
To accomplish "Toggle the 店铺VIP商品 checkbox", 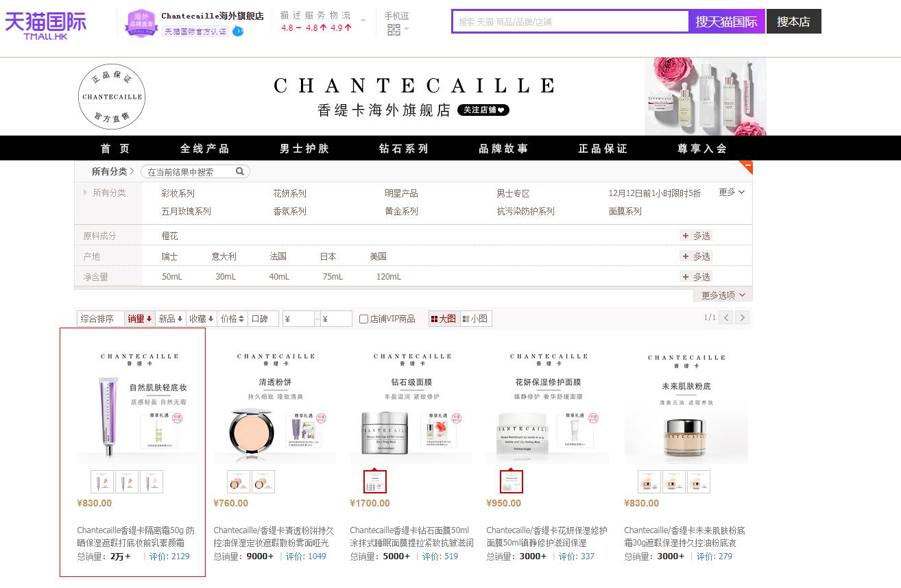I will coord(363,319).
